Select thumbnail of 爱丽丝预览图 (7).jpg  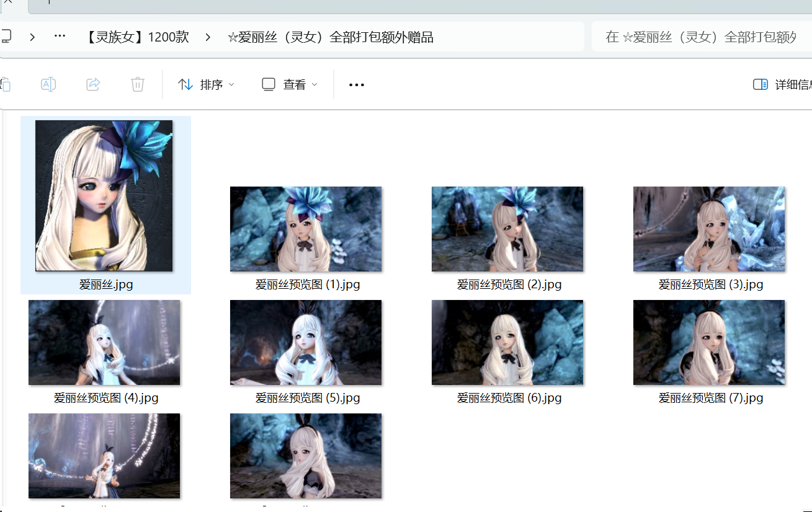point(709,342)
